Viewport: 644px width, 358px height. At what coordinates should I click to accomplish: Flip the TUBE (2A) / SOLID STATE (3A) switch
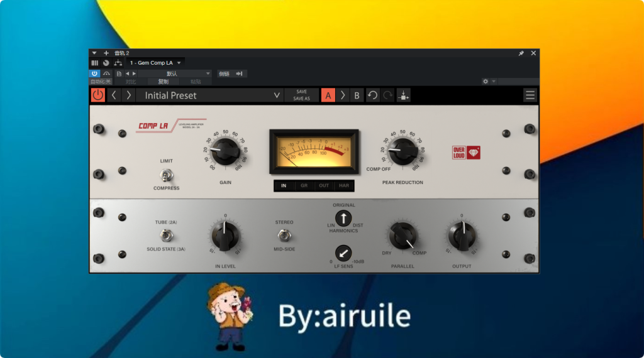pyautogui.click(x=166, y=236)
